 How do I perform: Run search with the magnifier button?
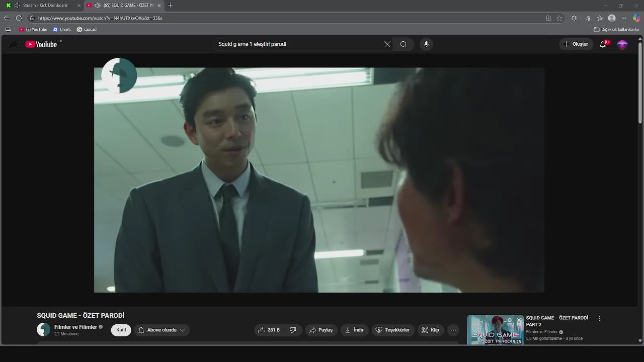tap(404, 44)
